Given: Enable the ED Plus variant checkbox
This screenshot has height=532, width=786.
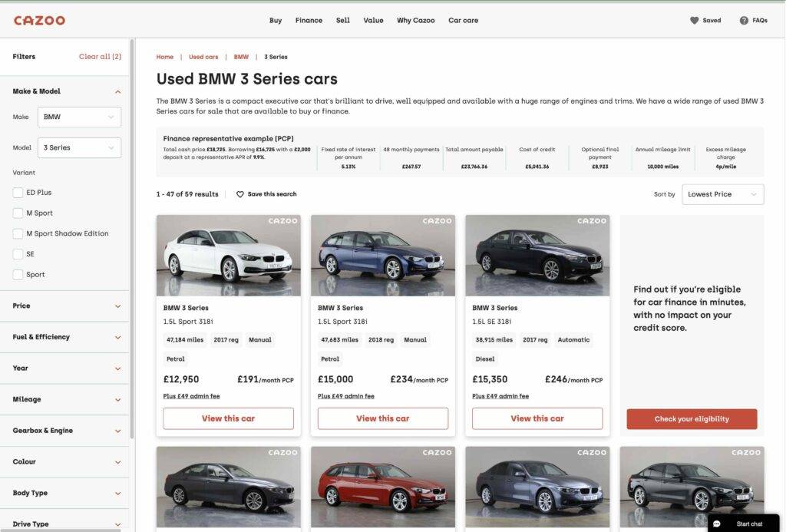Looking at the screenshot, I should [x=17, y=192].
